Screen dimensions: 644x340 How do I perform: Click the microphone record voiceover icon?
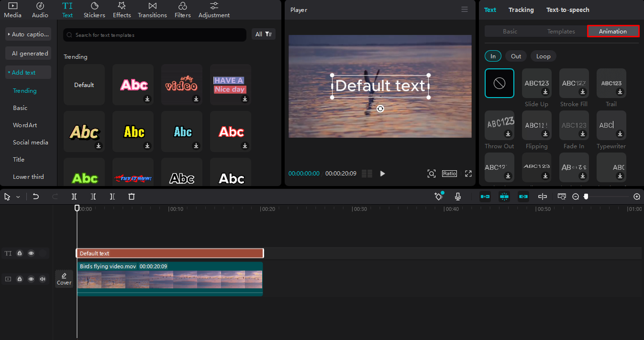click(x=458, y=197)
